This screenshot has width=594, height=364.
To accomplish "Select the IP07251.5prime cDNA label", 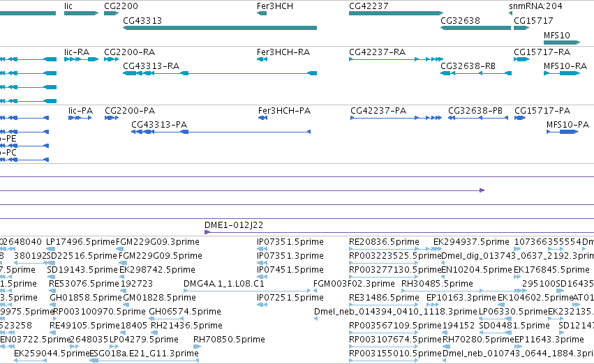I will click(290, 298).
